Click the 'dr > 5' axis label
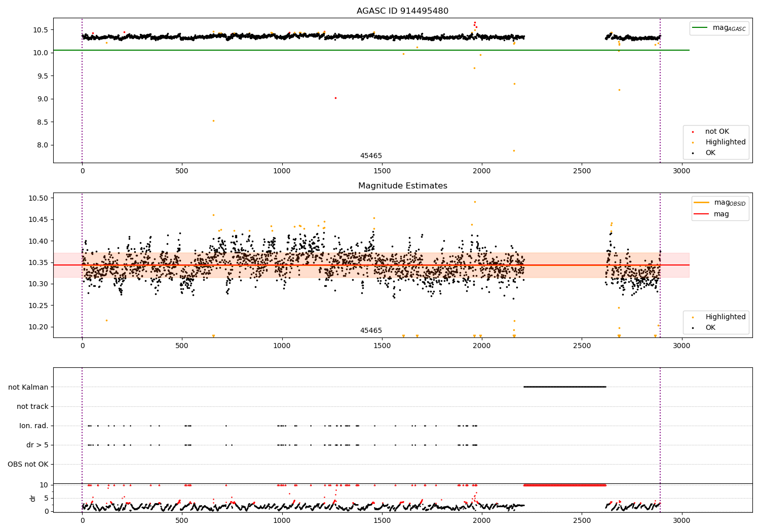 [37, 445]
